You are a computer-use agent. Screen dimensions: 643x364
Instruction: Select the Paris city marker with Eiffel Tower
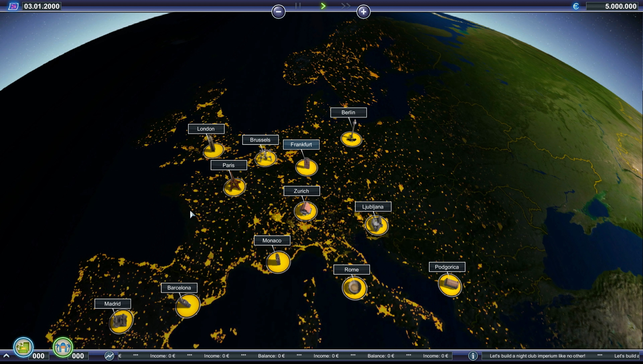[x=234, y=187]
